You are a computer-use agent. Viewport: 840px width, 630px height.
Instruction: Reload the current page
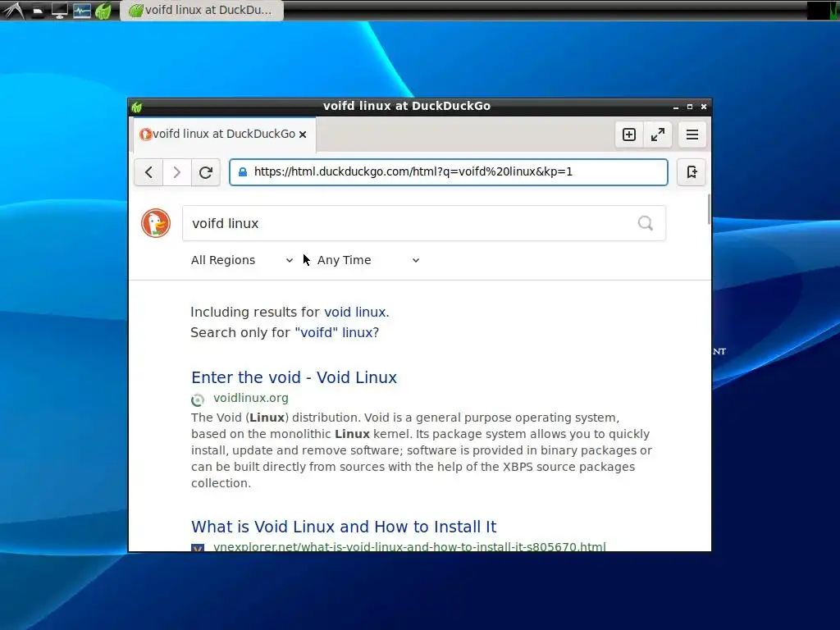(x=206, y=172)
